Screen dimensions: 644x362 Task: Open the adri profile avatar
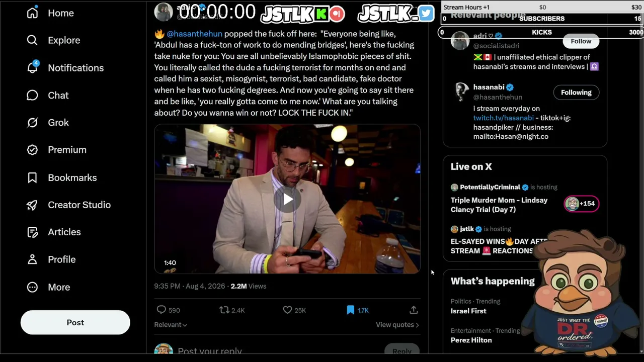[460, 41]
